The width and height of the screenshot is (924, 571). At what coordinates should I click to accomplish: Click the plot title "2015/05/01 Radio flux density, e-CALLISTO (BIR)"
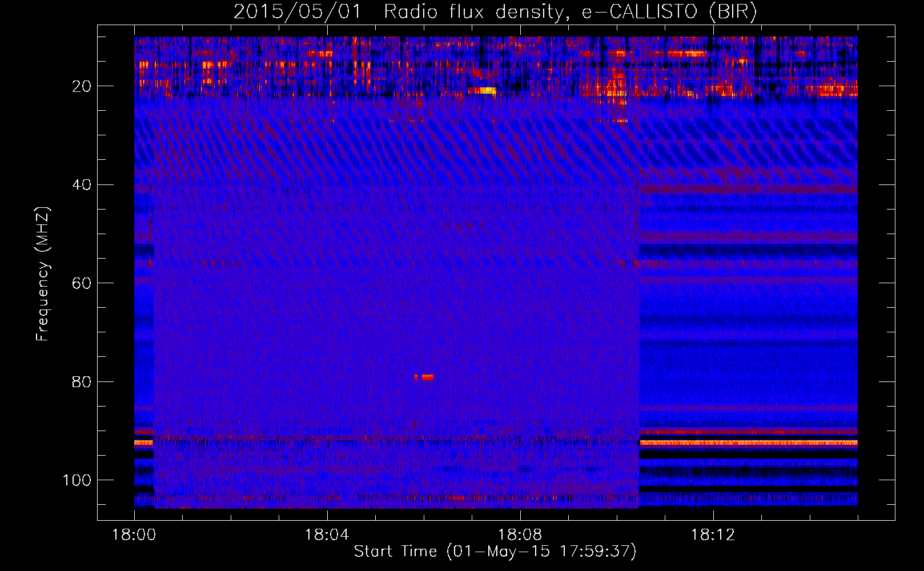pos(495,11)
